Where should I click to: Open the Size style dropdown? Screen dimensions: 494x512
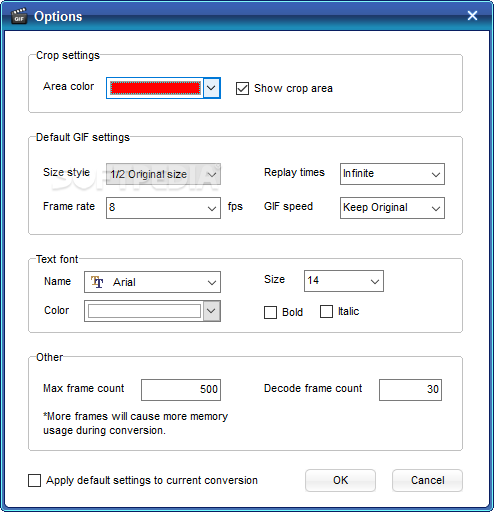(x=163, y=174)
